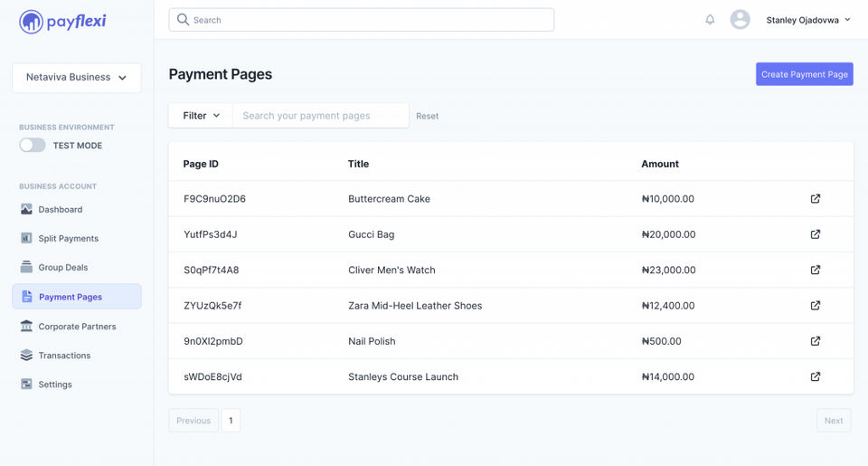
Task: Expand the Netaviva Business selector
Action: click(x=77, y=78)
